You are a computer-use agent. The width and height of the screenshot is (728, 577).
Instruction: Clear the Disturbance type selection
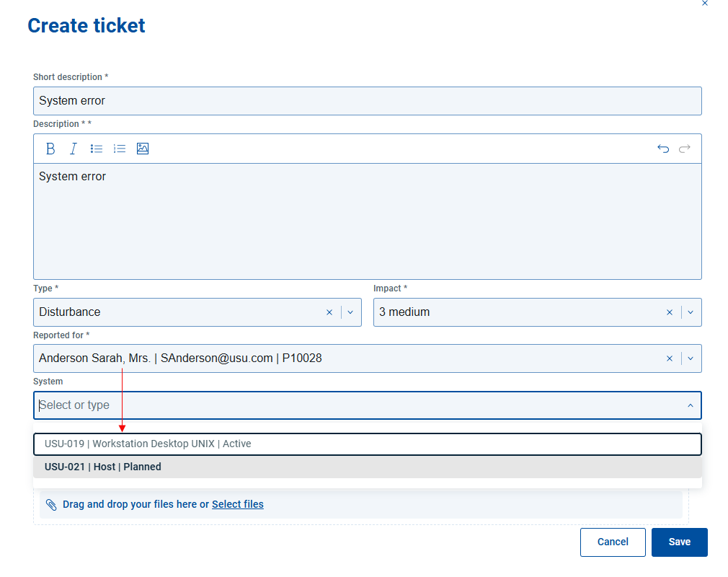click(x=329, y=312)
